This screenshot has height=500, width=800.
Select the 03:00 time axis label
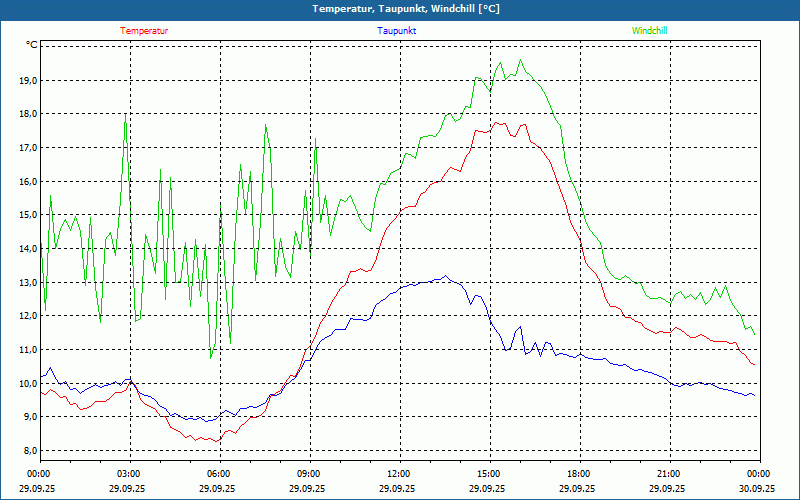point(130,473)
